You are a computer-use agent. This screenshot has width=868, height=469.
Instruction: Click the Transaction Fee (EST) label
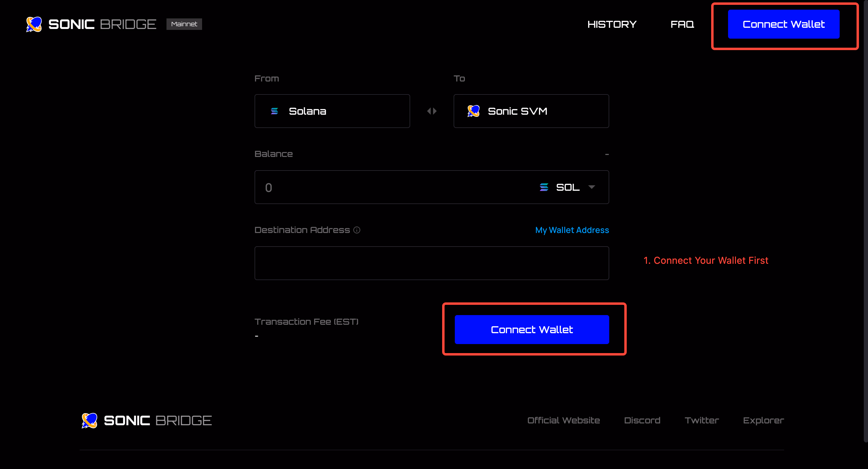pyautogui.click(x=306, y=322)
